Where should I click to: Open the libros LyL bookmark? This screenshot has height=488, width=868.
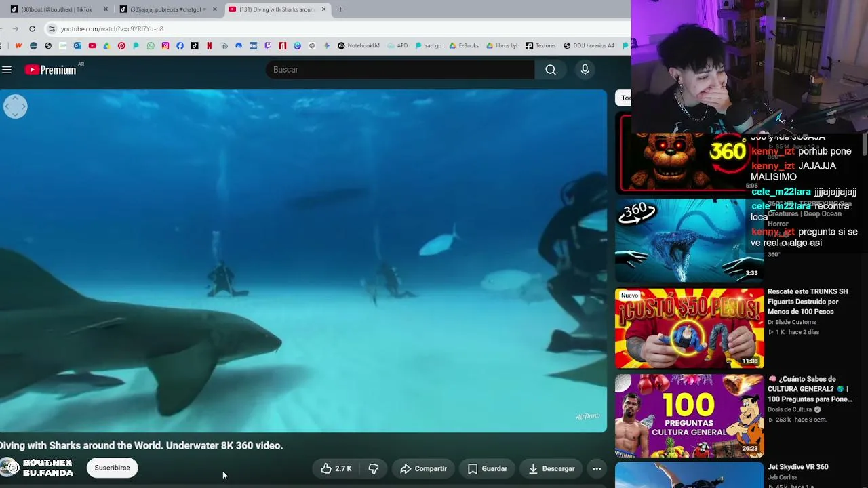(x=502, y=46)
